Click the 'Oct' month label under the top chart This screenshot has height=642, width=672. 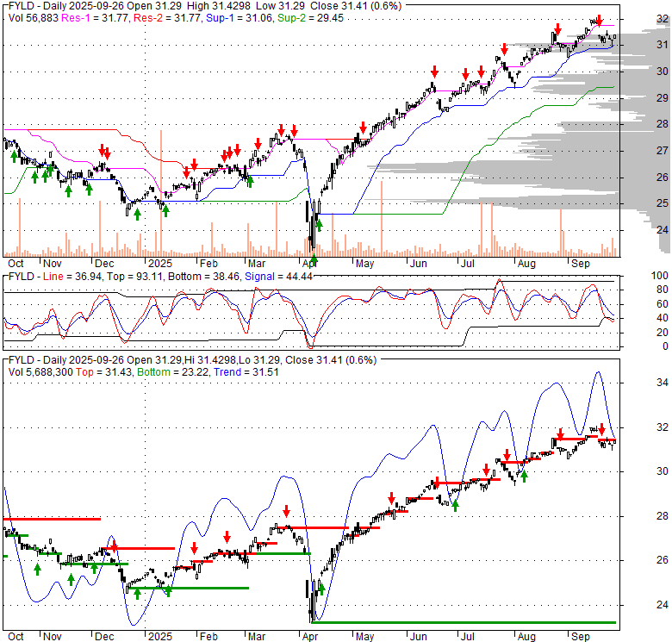(x=16, y=264)
